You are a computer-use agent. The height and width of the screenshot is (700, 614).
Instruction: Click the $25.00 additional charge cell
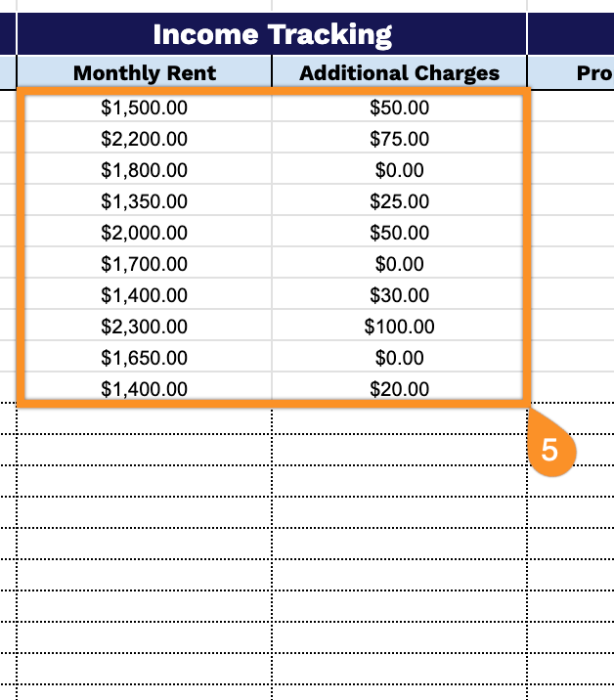pyautogui.click(x=399, y=201)
